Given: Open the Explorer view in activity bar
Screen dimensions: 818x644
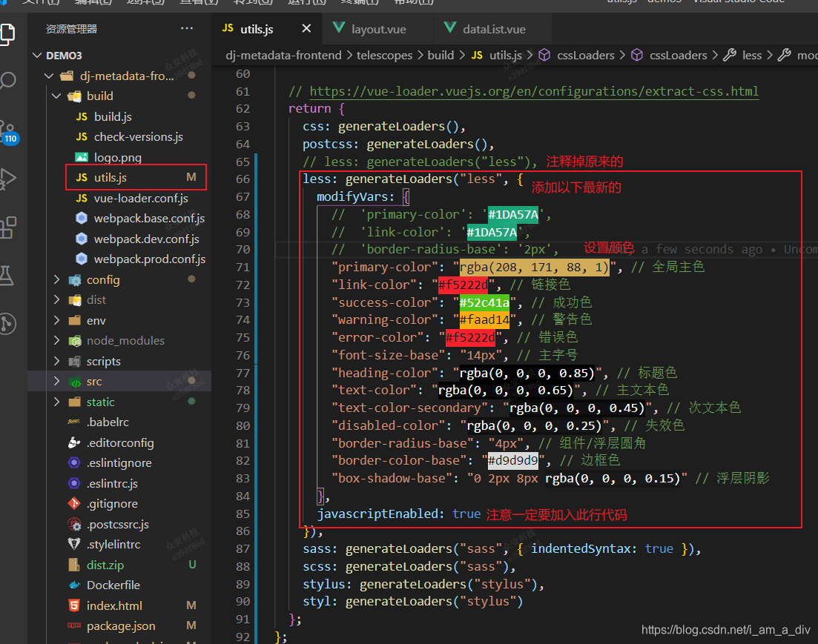Looking at the screenshot, I should pos(8,34).
